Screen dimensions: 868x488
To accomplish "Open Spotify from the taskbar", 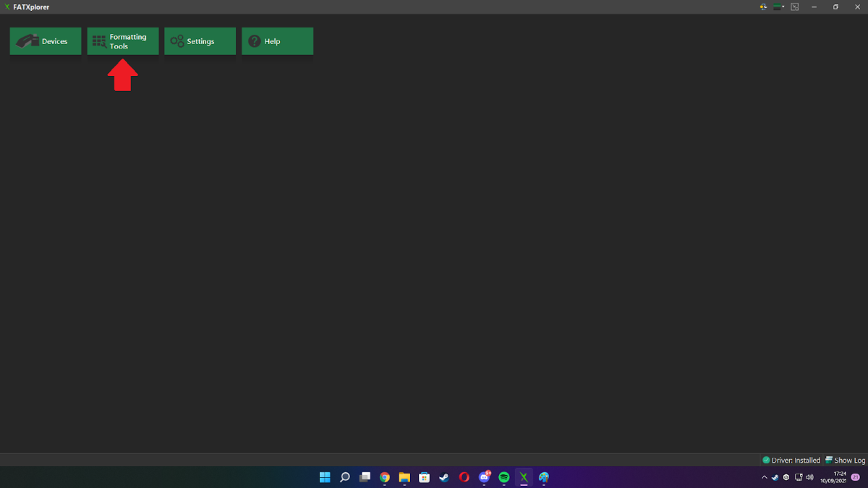I will click(504, 477).
